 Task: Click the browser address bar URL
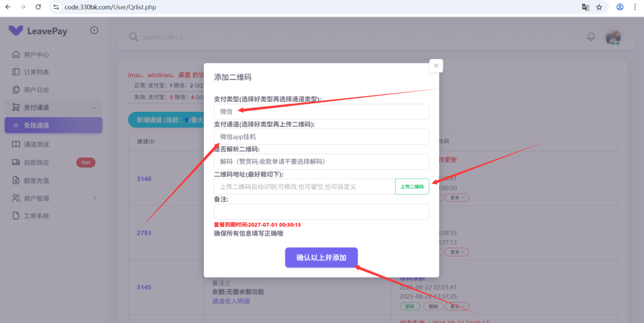(110, 7)
